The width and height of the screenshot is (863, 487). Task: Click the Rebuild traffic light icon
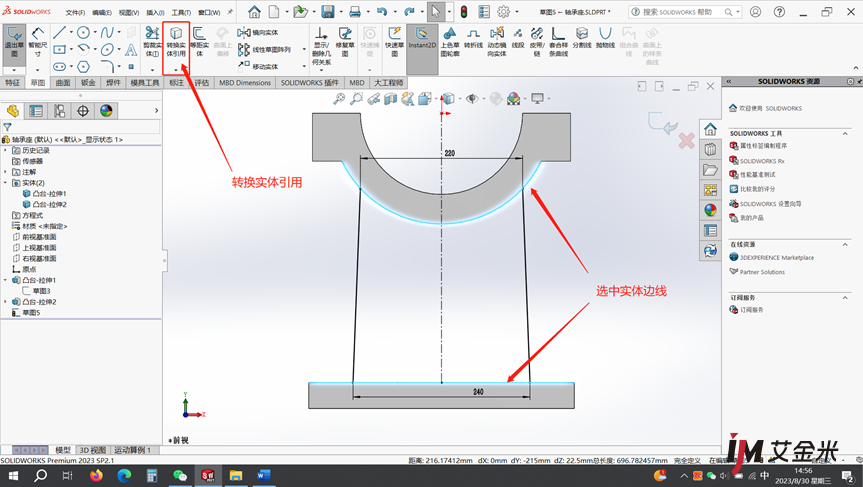click(x=463, y=12)
